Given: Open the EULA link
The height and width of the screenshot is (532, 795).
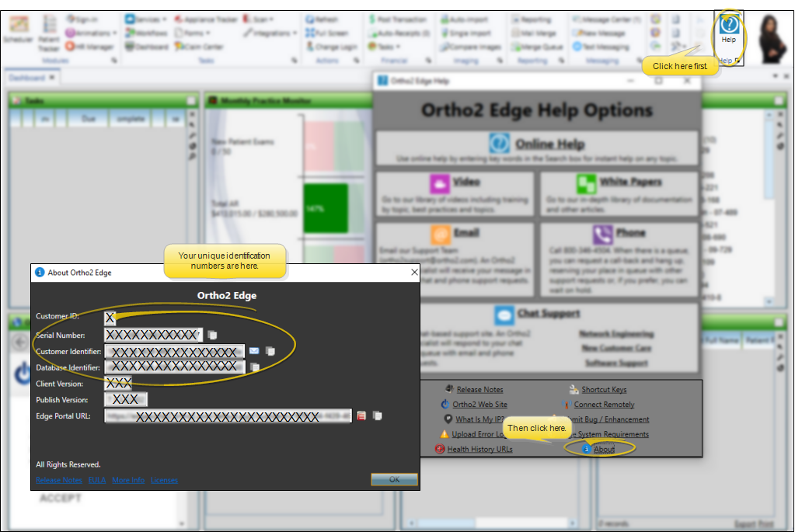Looking at the screenshot, I should tap(96, 480).
